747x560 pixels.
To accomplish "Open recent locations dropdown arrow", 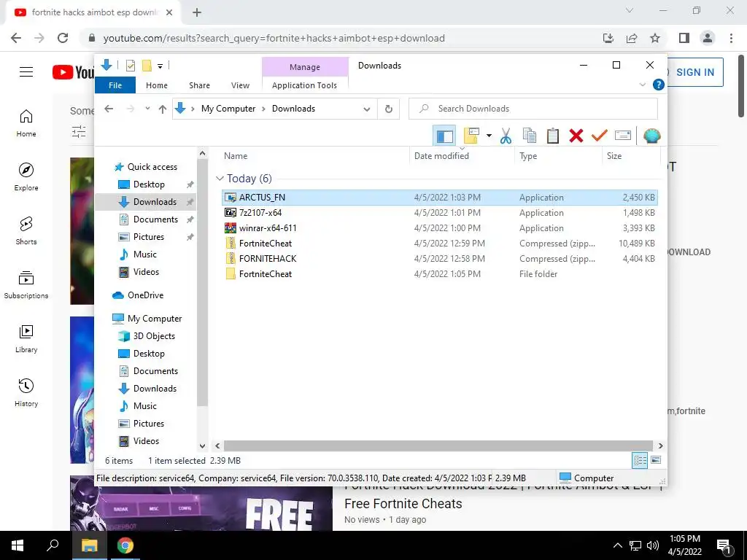I will point(147,109).
